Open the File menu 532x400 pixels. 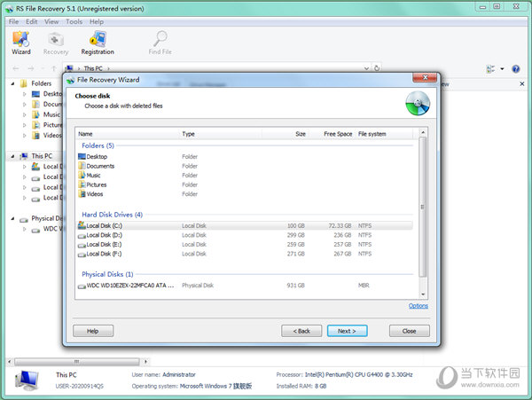(x=13, y=21)
